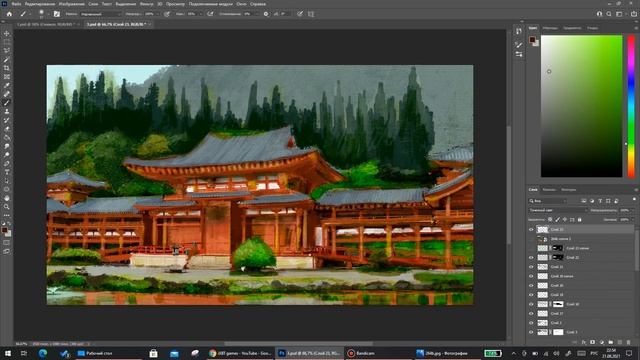This screenshot has width=640, height=360.
Task: Select the Rectangular Marquee tool
Action: point(7,42)
